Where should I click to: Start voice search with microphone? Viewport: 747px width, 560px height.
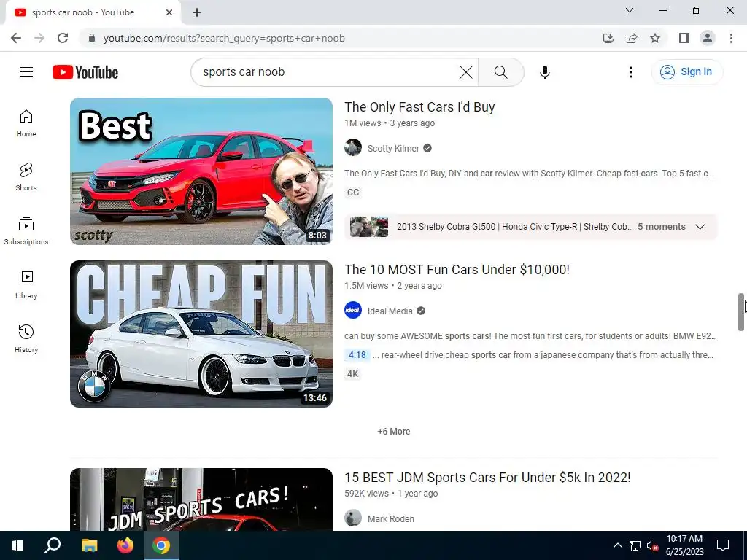[544, 72]
